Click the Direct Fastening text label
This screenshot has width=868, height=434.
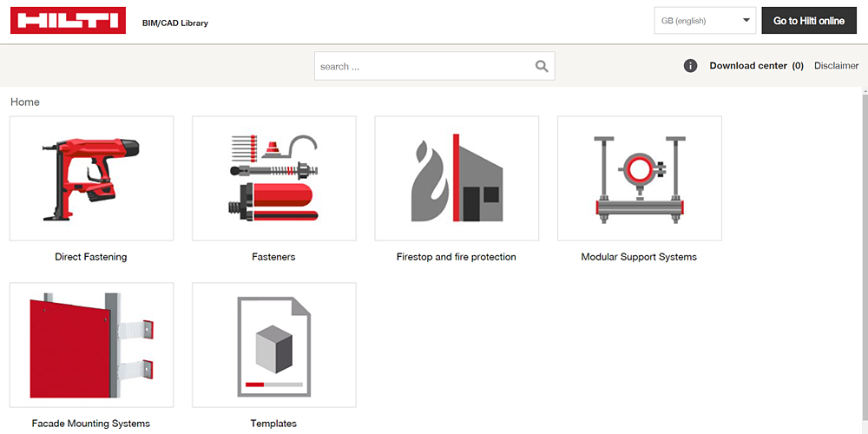coord(91,257)
